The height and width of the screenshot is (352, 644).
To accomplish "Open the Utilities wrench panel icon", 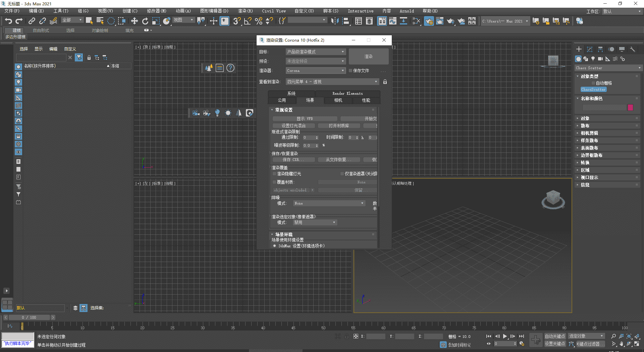I will [632, 49].
